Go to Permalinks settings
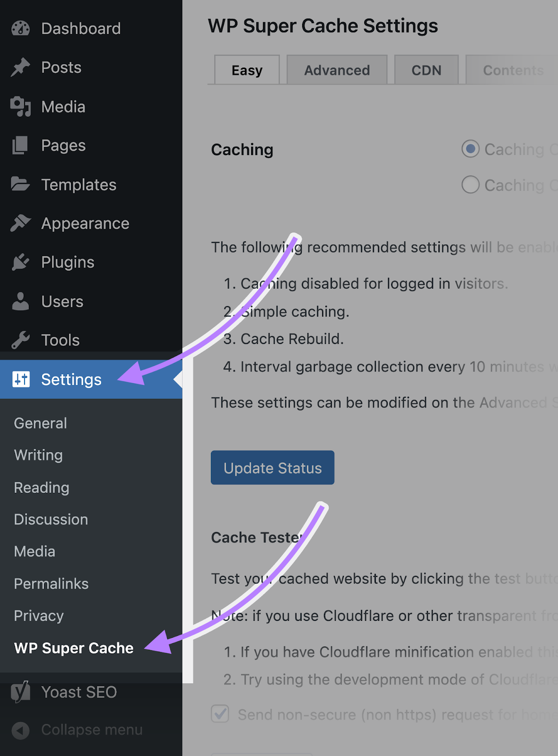This screenshot has height=756, width=558. click(x=51, y=584)
